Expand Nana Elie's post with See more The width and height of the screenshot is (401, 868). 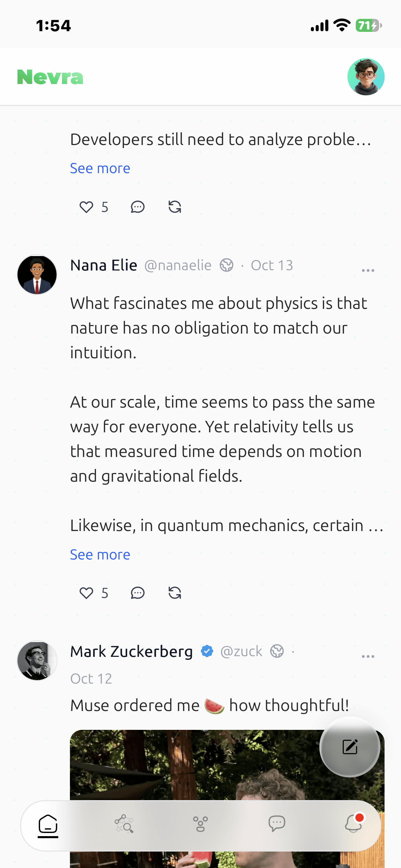(x=100, y=555)
